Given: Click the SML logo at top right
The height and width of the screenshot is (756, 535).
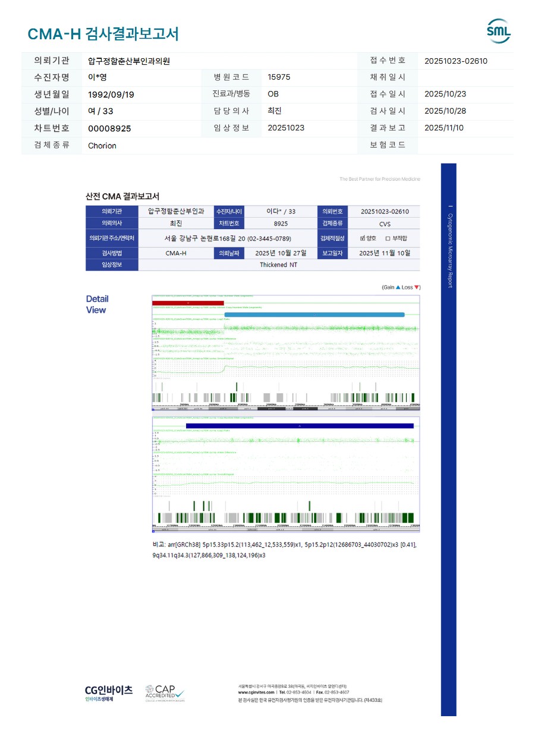Looking at the screenshot, I should (x=498, y=31).
